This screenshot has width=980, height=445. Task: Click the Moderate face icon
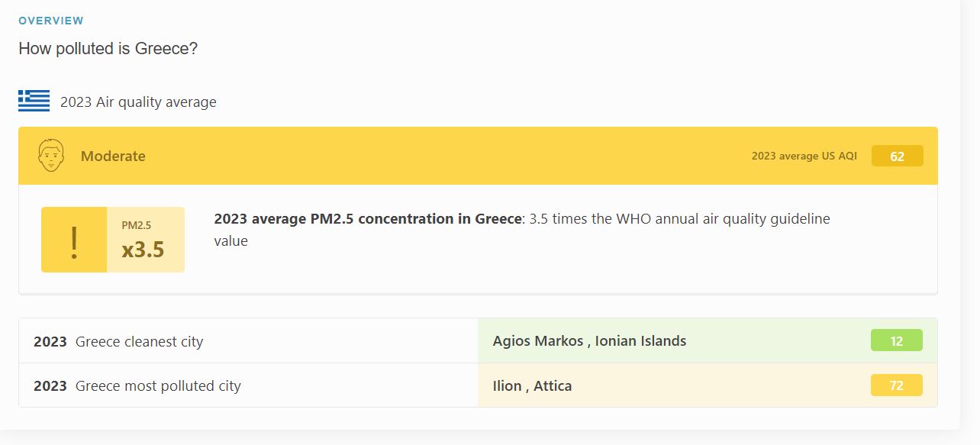click(x=50, y=156)
